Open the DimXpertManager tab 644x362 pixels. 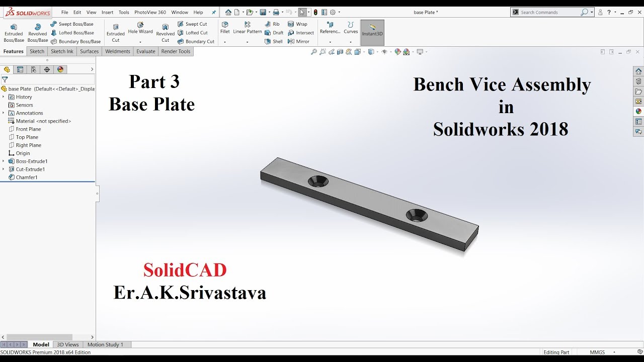(47, 69)
